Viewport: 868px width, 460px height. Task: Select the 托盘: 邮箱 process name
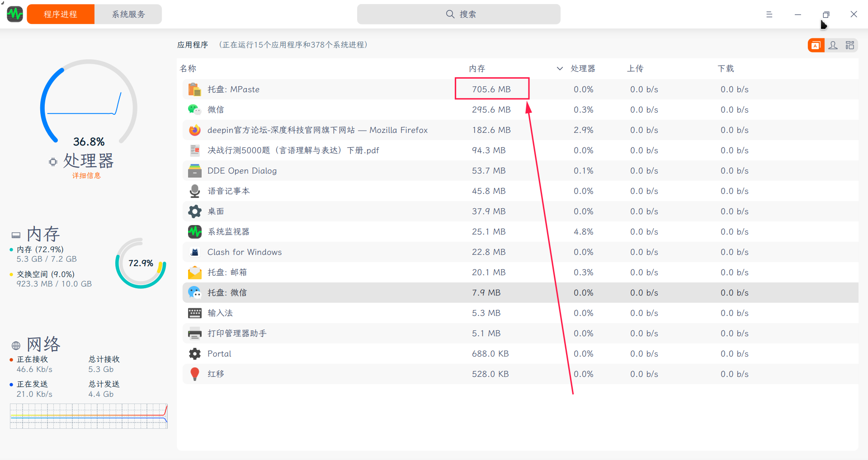point(227,272)
